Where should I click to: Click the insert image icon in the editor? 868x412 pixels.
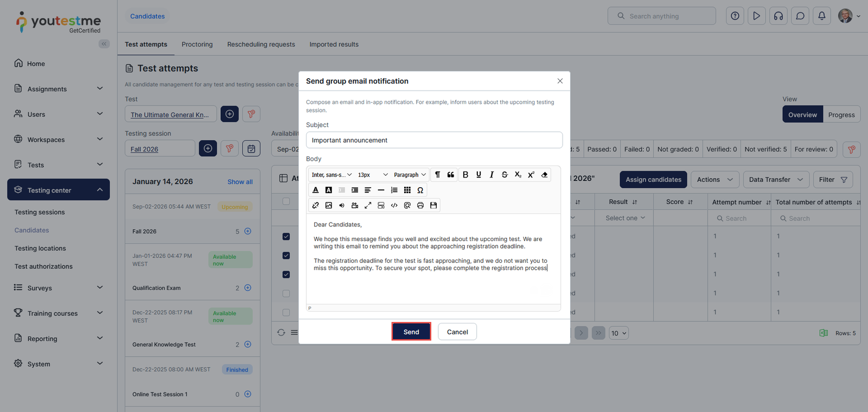click(x=329, y=205)
